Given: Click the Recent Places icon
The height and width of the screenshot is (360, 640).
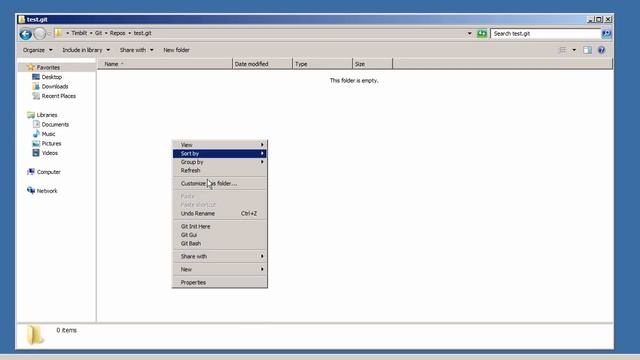Looking at the screenshot, I should tap(36, 96).
